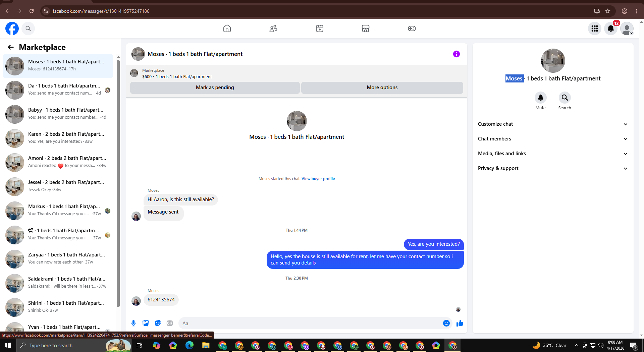Screen dimensions: 644x352
Task: Open the View buyer profile link
Action: tap(318, 179)
